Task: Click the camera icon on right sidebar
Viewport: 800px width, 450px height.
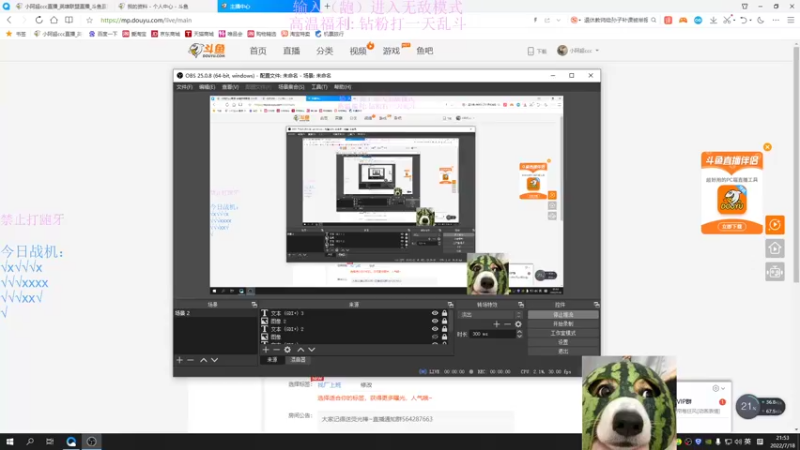Action: click(x=774, y=272)
